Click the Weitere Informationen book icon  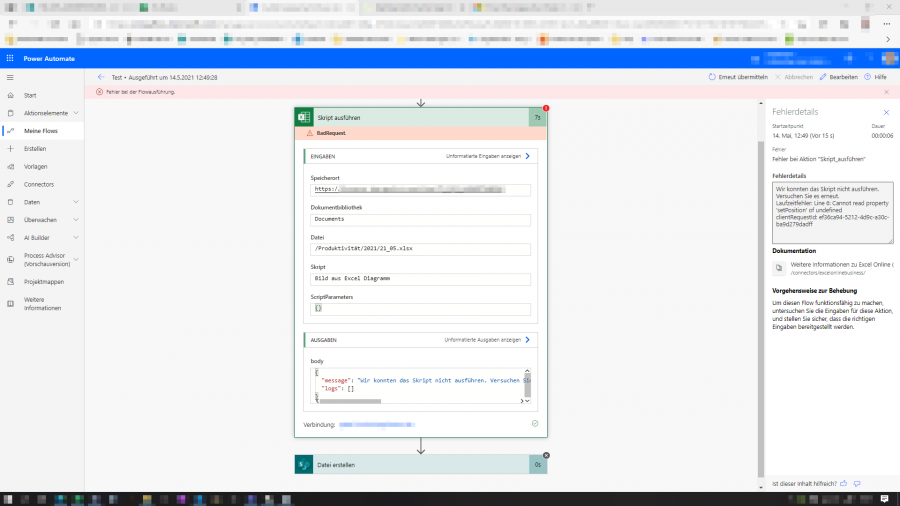pos(10,303)
